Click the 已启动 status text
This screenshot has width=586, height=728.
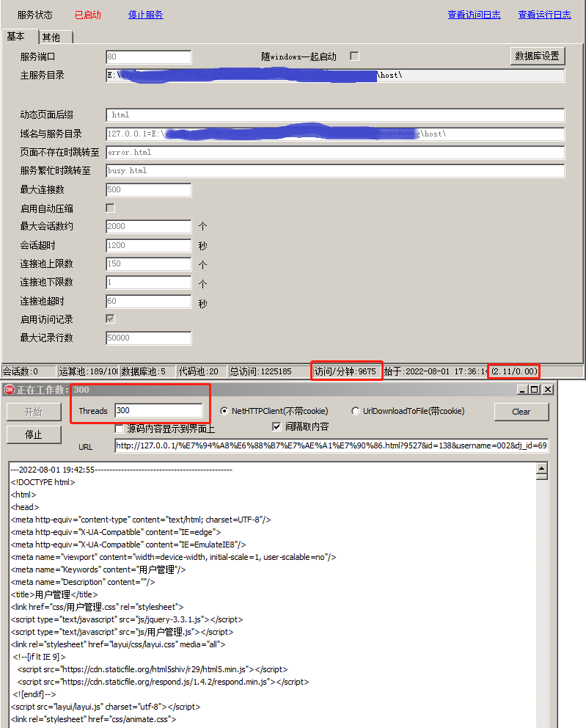tap(88, 15)
